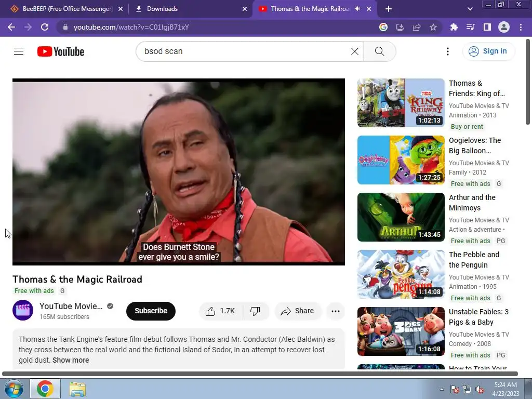Open Chrome profile avatar
The width and height of the screenshot is (532, 399).
click(504, 27)
